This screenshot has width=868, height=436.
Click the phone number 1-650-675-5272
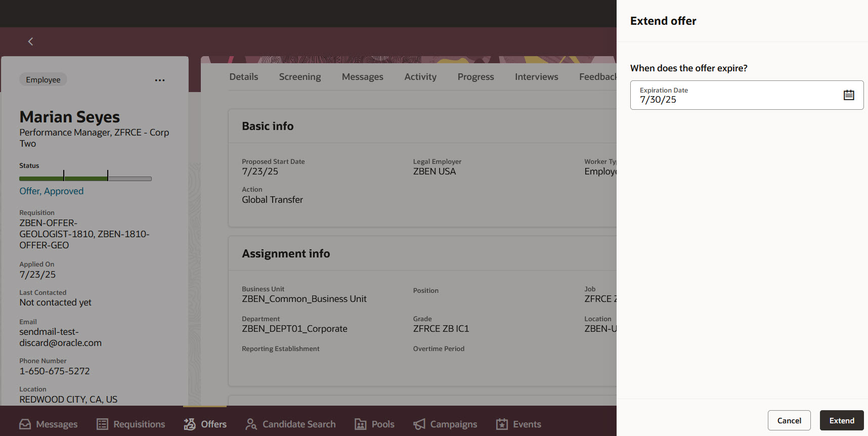click(55, 371)
